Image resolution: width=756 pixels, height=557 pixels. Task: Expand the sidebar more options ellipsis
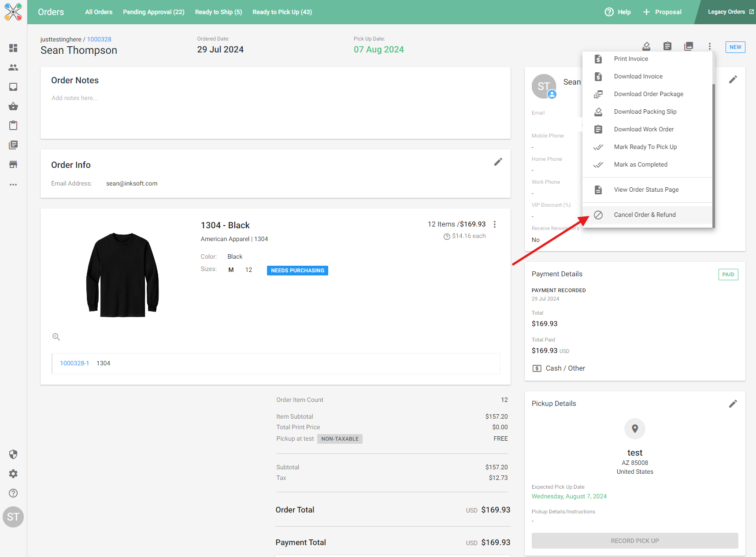pyautogui.click(x=13, y=185)
